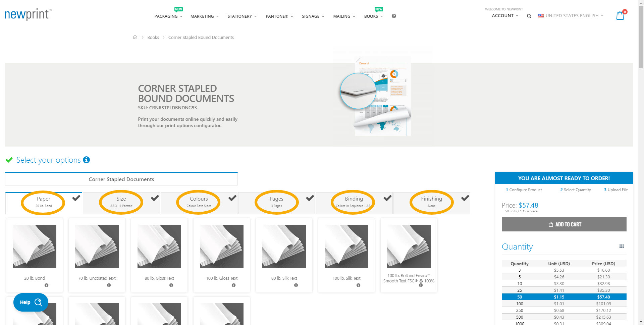
Task: Expand the Marketing menu
Action: pos(205,16)
